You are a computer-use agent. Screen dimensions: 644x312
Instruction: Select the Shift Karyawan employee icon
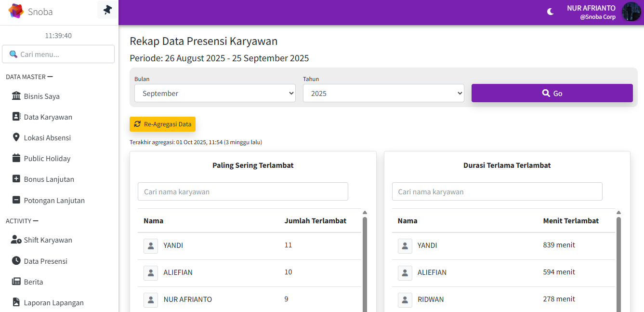pos(15,240)
